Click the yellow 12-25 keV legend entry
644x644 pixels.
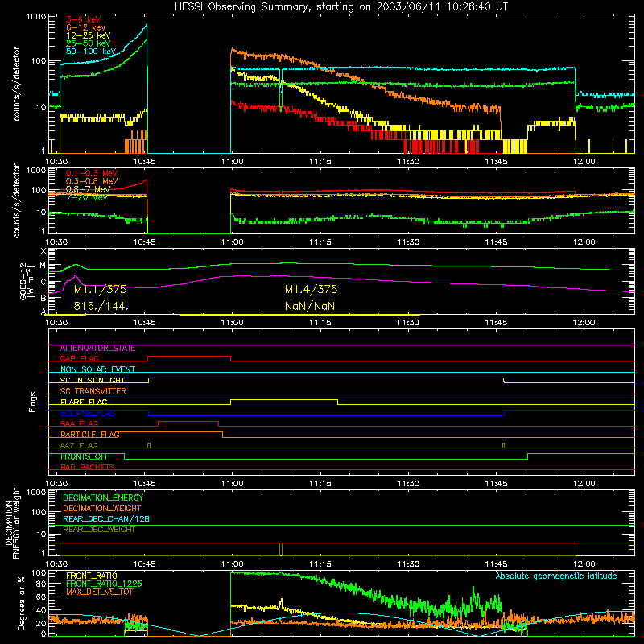[x=89, y=35]
